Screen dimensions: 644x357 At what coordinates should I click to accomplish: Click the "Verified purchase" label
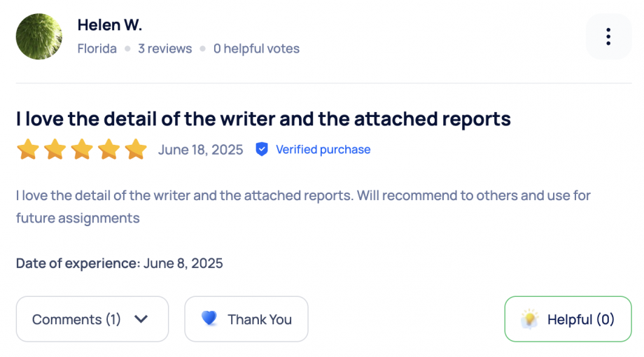[x=323, y=149]
